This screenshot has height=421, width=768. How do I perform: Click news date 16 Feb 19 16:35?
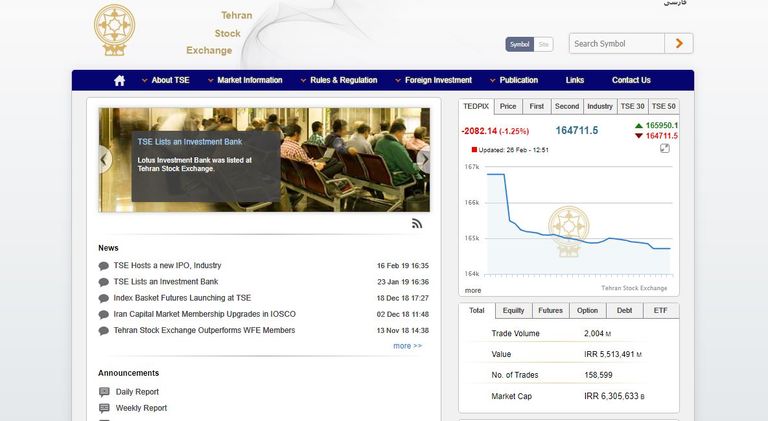(x=403, y=266)
